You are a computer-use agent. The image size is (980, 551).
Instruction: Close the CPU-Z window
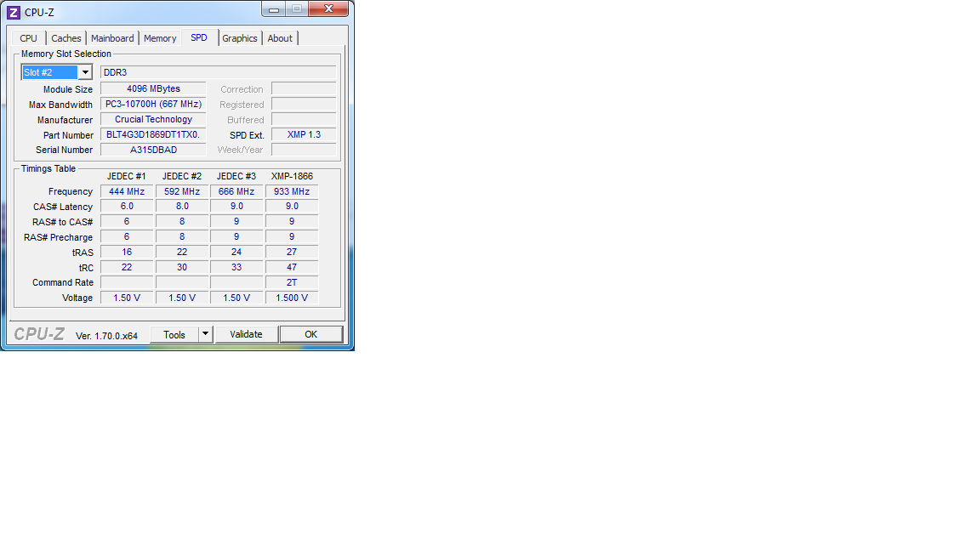pyautogui.click(x=328, y=9)
